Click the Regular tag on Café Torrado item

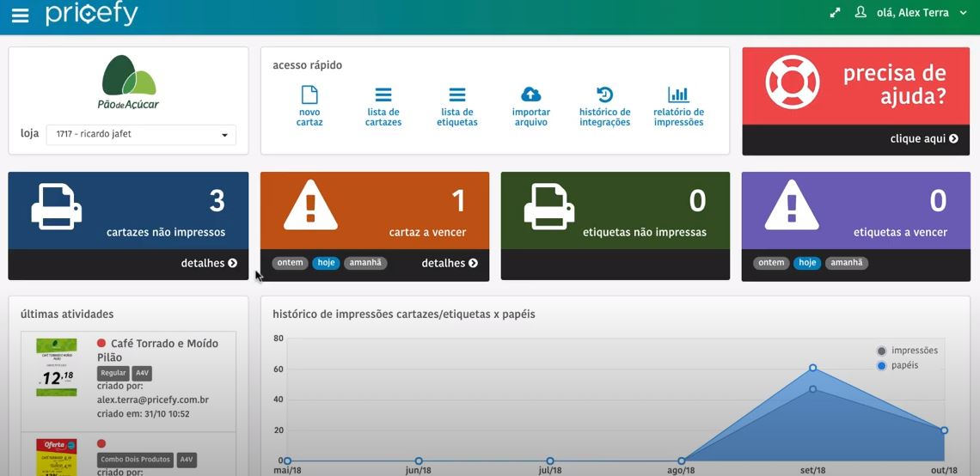pyautogui.click(x=113, y=374)
